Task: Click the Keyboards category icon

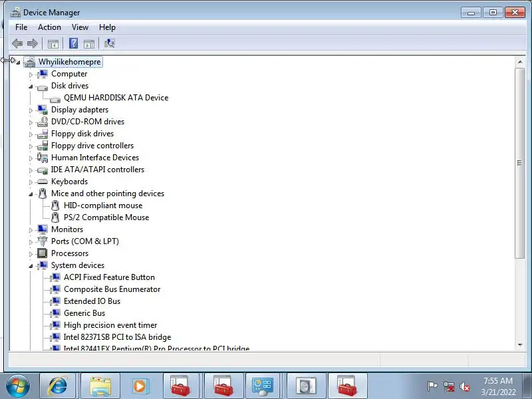Action: [x=43, y=182]
